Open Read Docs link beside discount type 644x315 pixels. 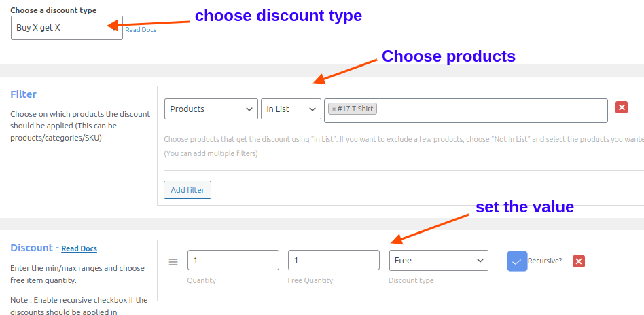click(x=141, y=30)
